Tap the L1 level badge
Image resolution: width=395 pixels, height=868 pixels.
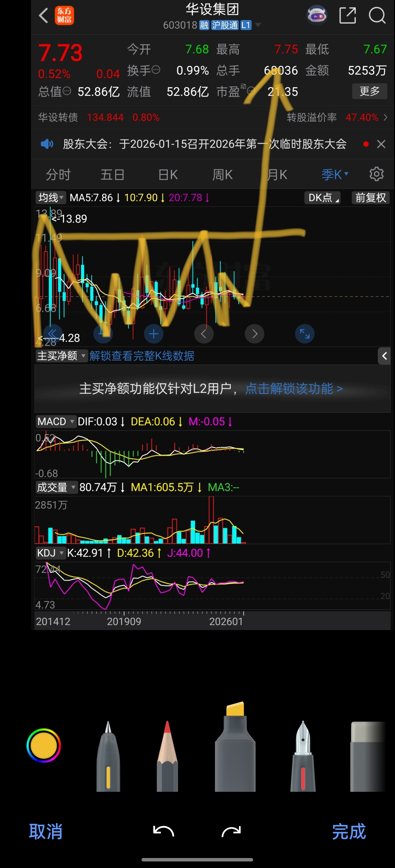pos(246,25)
